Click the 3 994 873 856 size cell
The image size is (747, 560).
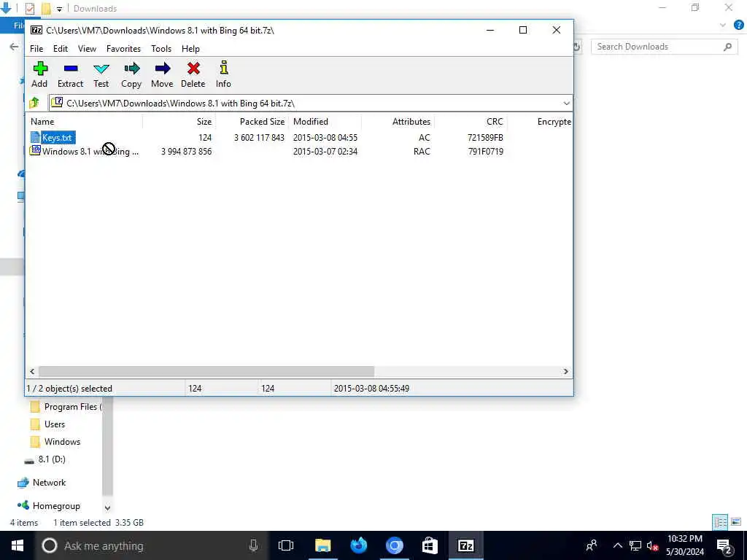186,152
